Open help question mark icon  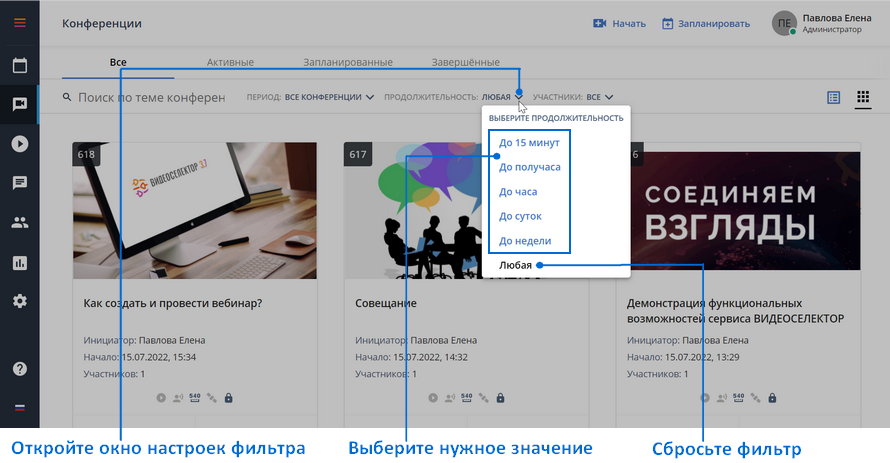pos(20,369)
